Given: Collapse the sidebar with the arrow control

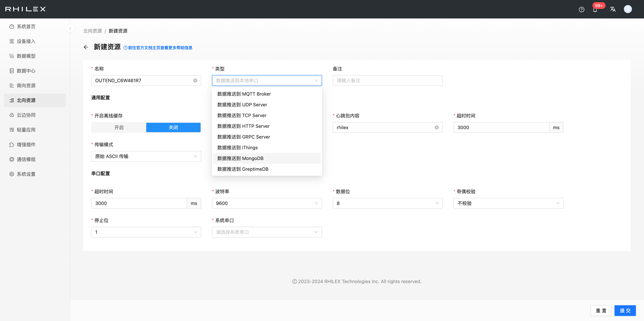Looking at the screenshot, I should tap(70, 28).
